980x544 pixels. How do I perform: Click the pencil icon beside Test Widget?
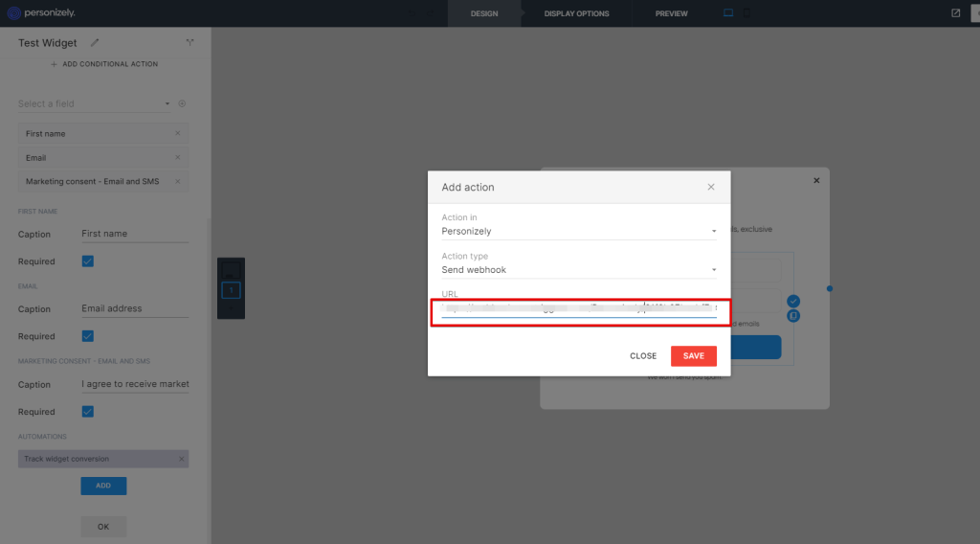(x=94, y=43)
